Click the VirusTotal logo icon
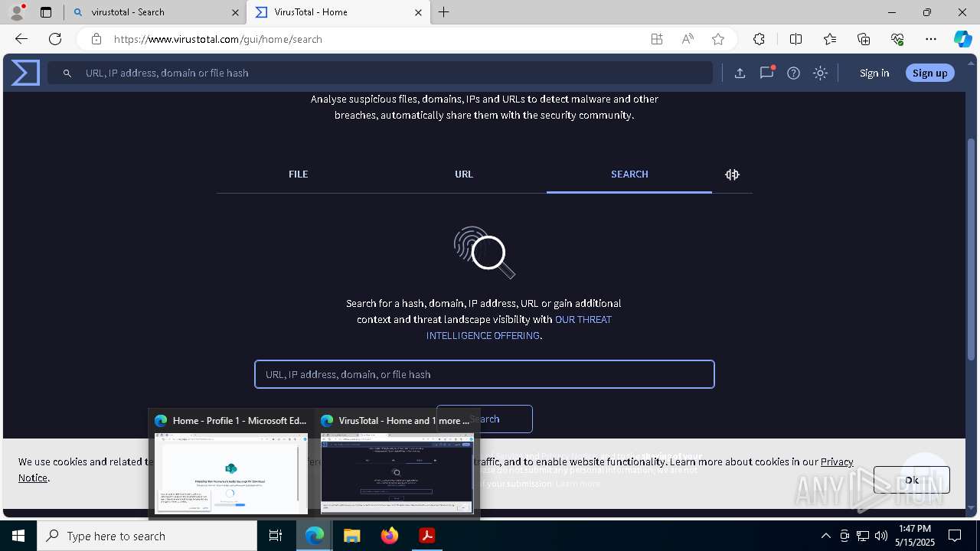 25,73
